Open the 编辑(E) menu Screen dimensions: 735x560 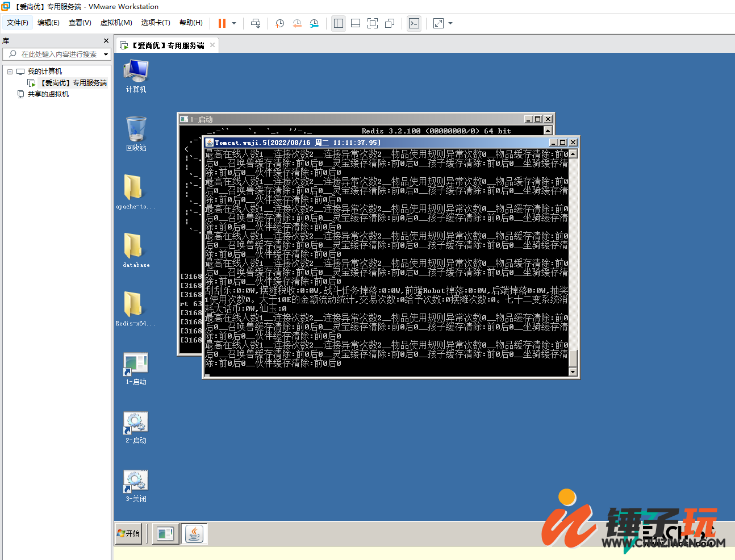point(48,23)
